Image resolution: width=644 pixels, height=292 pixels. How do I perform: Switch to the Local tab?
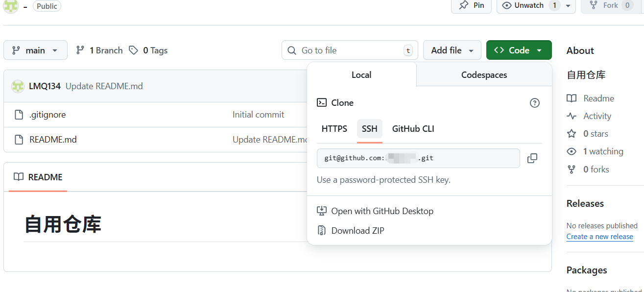[x=361, y=75]
